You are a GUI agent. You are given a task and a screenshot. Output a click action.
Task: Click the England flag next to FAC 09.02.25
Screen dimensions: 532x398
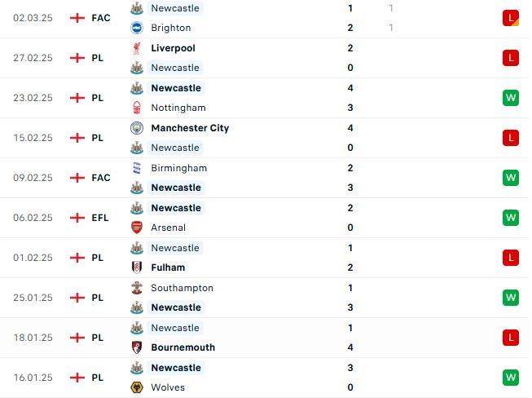point(77,178)
